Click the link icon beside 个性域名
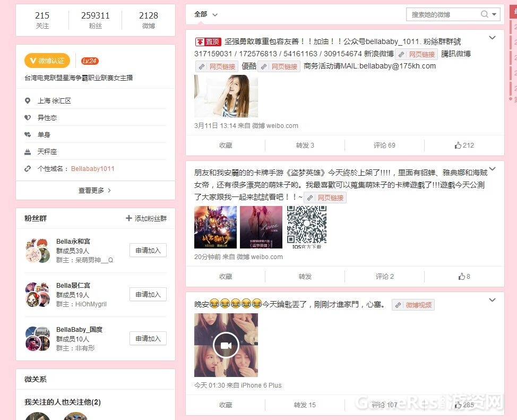The image size is (517, 420). 28,169
